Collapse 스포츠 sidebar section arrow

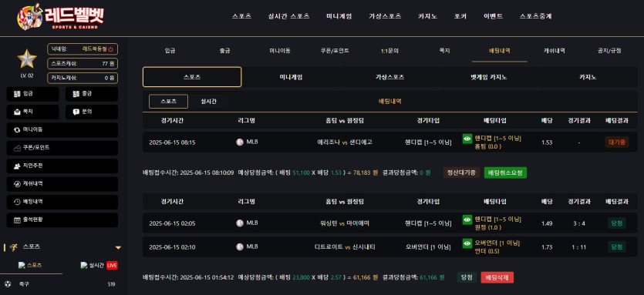(x=118, y=247)
